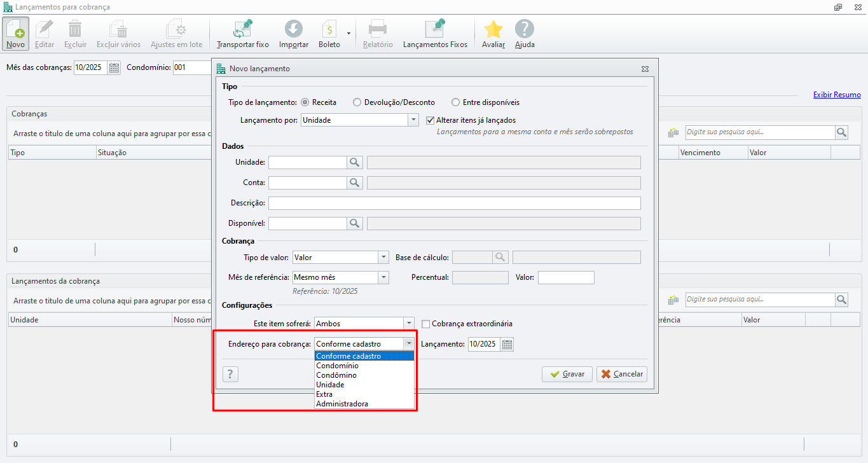
Task: Enable the Cobrança extraordinária checkbox
Action: (426, 324)
